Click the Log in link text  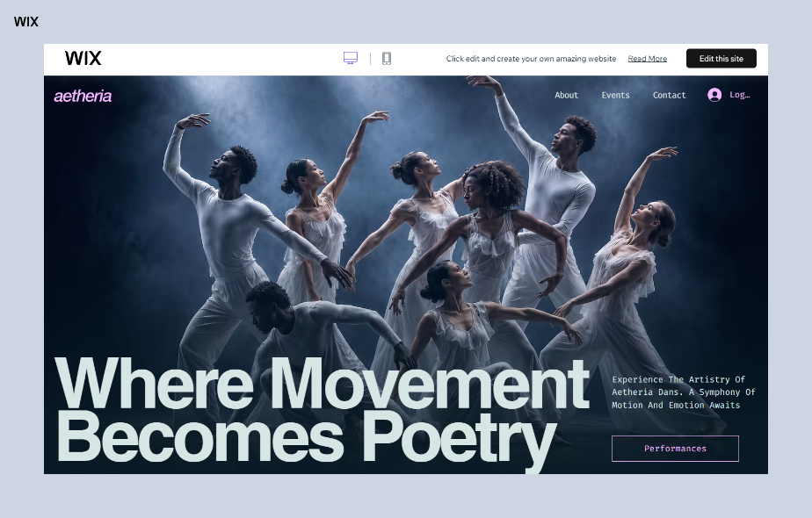(740, 95)
